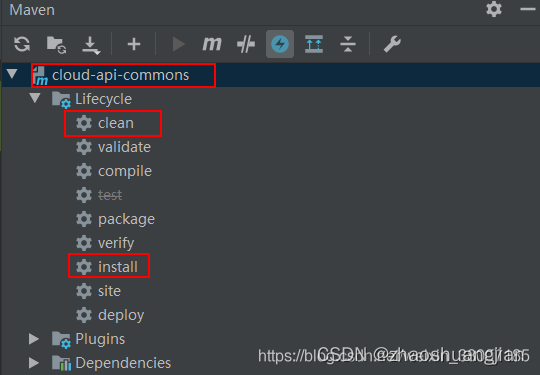Click the Execute Maven Goal m icon

coord(212,44)
